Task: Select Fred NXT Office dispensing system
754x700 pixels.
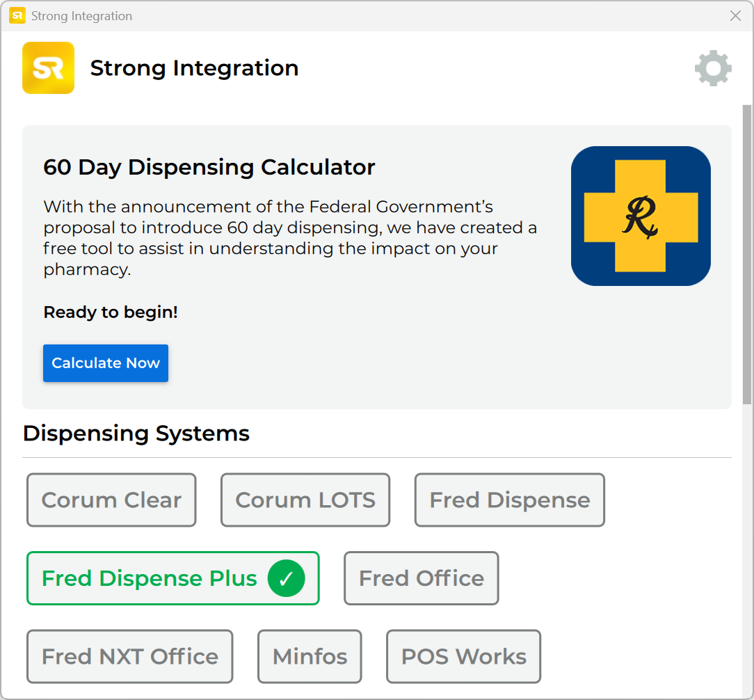Action: [x=130, y=657]
